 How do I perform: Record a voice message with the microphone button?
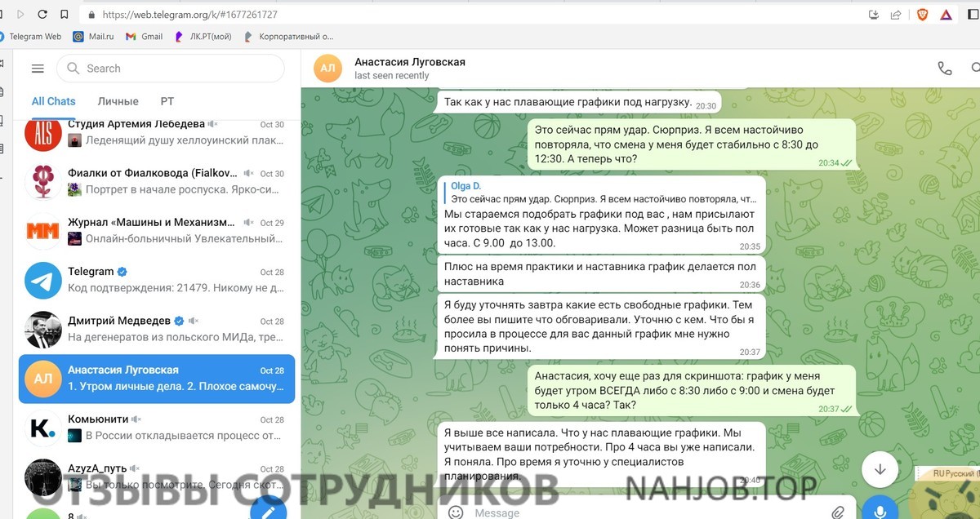[880, 511]
